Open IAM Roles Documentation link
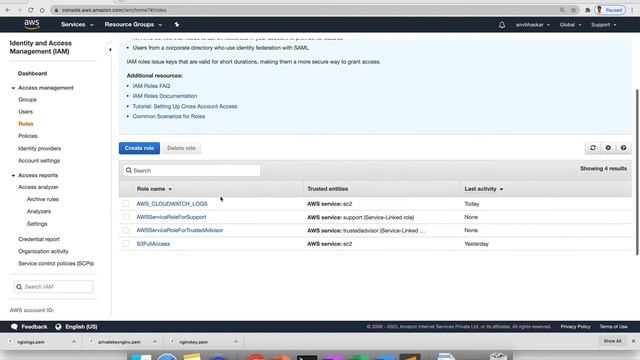Screen dimensions: 640x360 coord(164,96)
